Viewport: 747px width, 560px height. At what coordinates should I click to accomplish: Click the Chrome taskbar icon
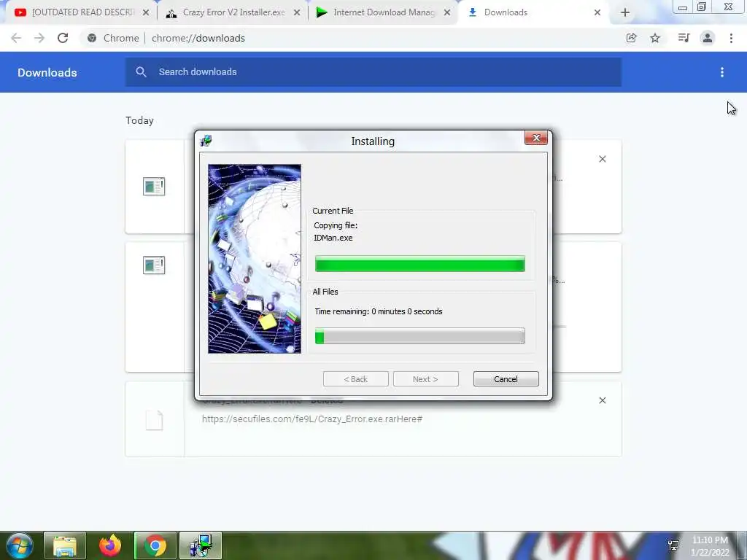[x=155, y=545]
